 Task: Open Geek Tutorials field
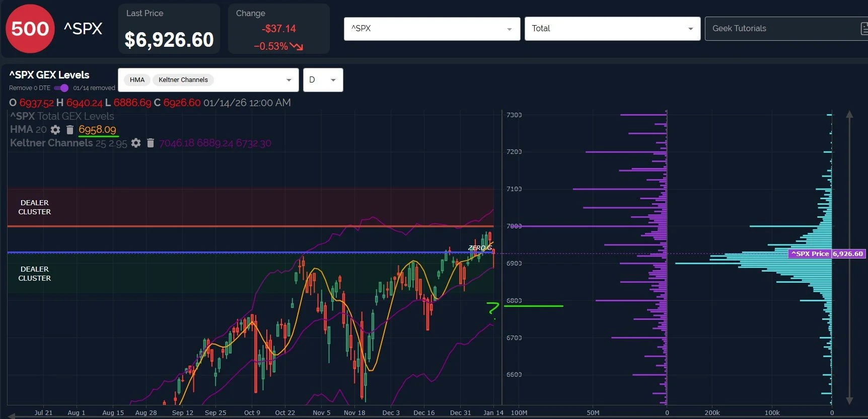(x=785, y=29)
